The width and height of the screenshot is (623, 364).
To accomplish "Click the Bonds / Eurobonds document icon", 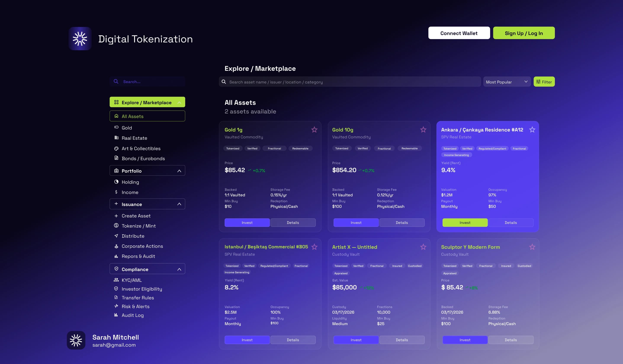I will (116, 158).
